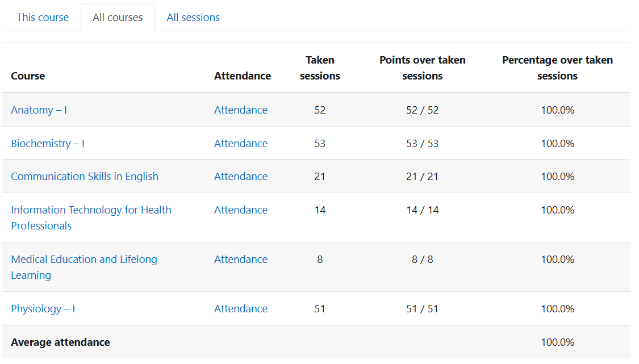Open the All sessions tab
This screenshot has height=364, width=639.
click(x=193, y=18)
